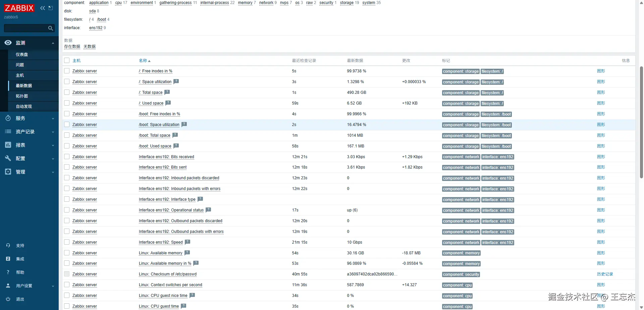Click interface: ens192 tag in Bits sent row
This screenshot has height=310, width=644.
(498, 168)
